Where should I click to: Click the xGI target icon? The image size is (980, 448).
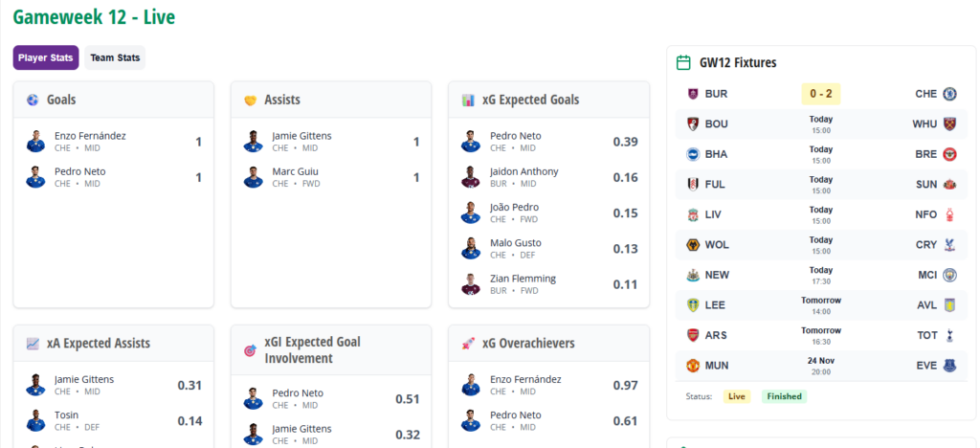click(251, 350)
